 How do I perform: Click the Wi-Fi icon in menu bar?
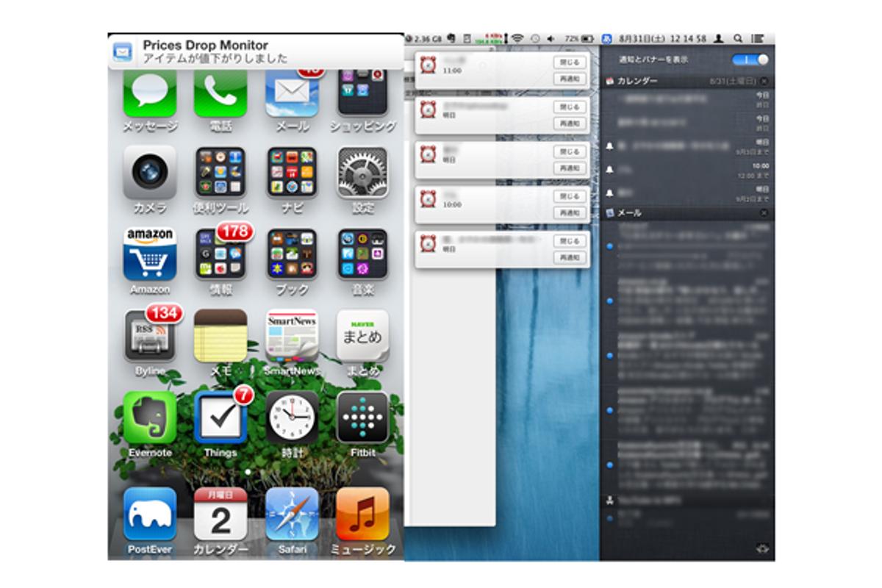pyautogui.click(x=517, y=38)
